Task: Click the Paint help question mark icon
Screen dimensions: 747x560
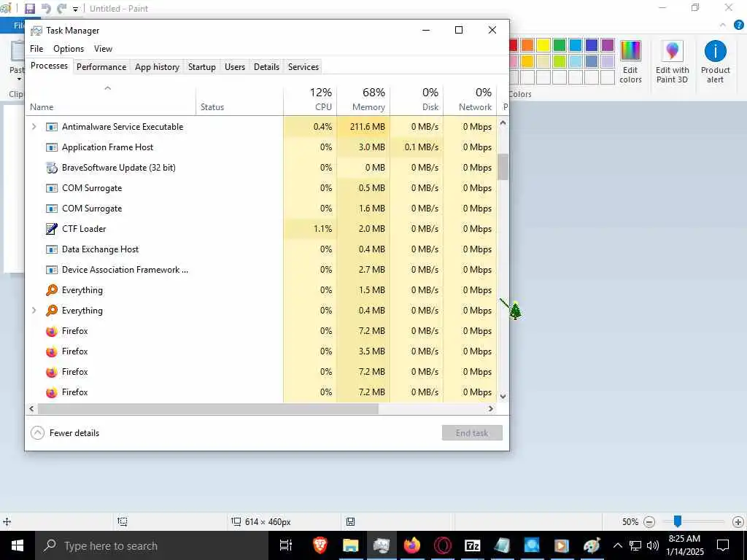Action: [x=739, y=26]
